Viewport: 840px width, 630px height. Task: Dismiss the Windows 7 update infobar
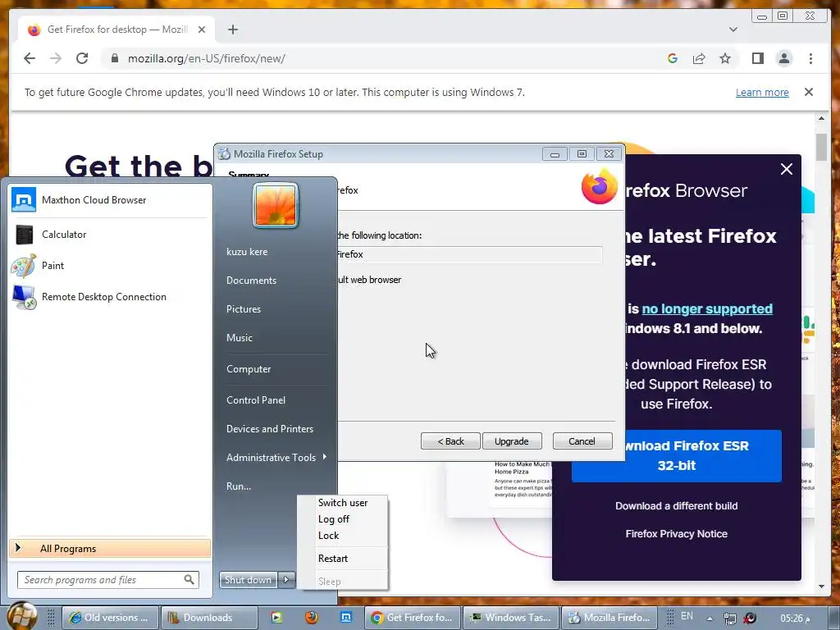(808, 92)
